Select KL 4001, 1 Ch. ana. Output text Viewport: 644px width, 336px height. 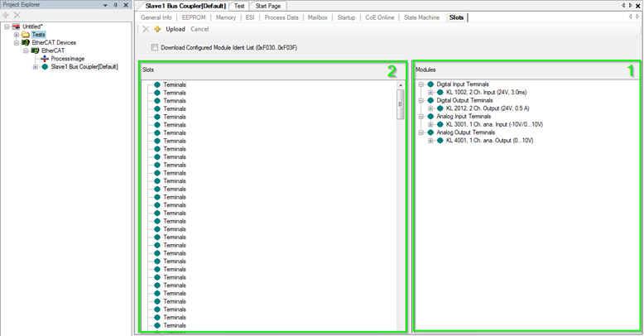click(x=489, y=141)
